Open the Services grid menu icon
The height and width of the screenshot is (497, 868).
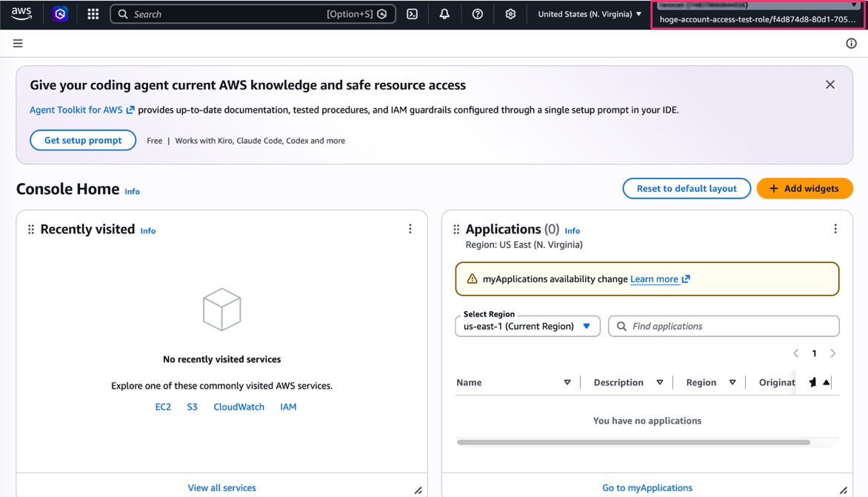click(93, 14)
